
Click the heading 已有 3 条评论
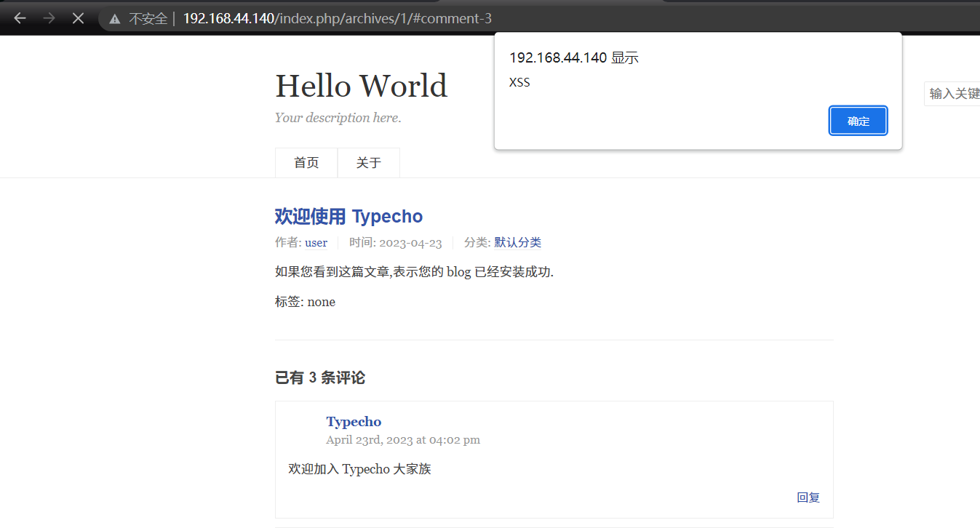320,377
